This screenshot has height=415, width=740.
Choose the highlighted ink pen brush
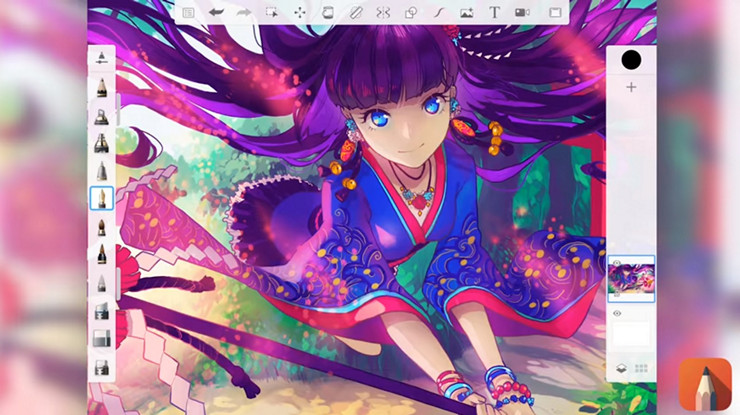[x=101, y=198]
